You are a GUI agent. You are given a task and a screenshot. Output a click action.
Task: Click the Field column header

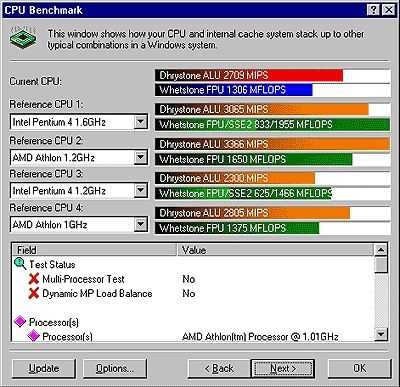pyautogui.click(x=94, y=250)
